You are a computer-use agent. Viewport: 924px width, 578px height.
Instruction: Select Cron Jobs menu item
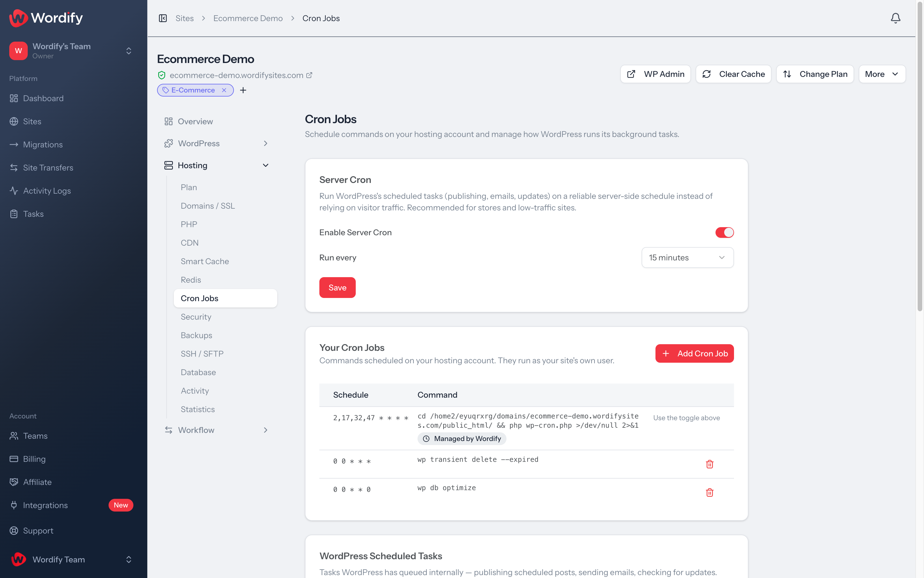point(225,298)
